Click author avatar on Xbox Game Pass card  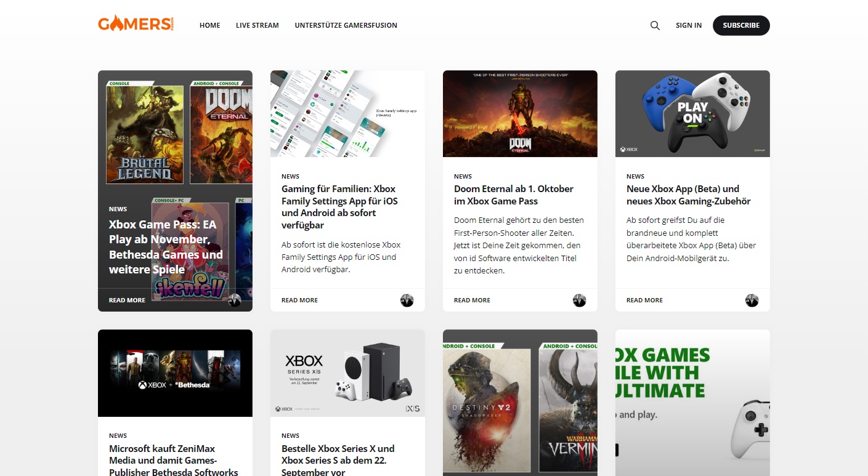[234, 301]
